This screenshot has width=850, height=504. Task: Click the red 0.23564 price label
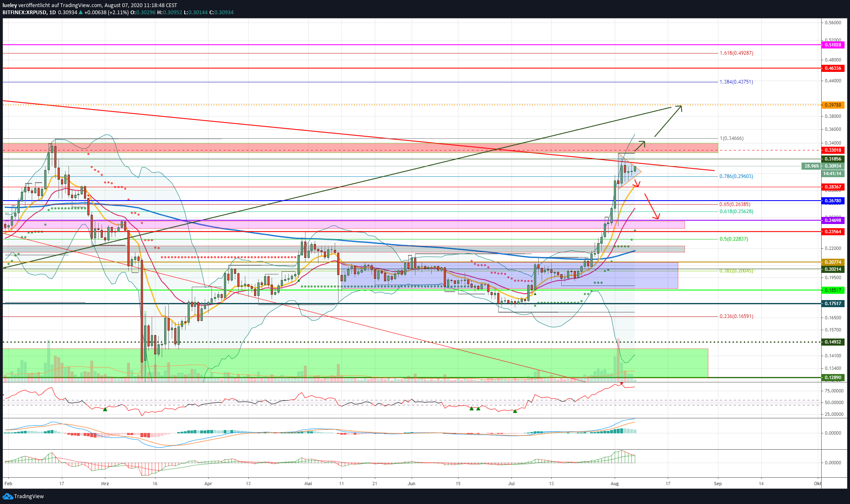click(833, 232)
